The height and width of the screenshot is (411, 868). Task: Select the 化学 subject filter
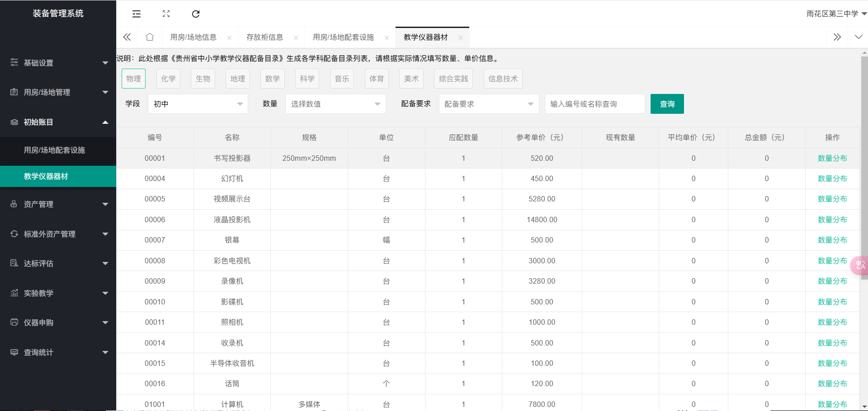[168, 79]
